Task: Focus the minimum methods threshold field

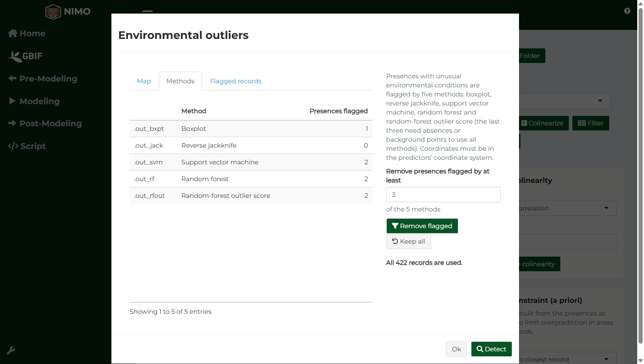Action: 443,195
